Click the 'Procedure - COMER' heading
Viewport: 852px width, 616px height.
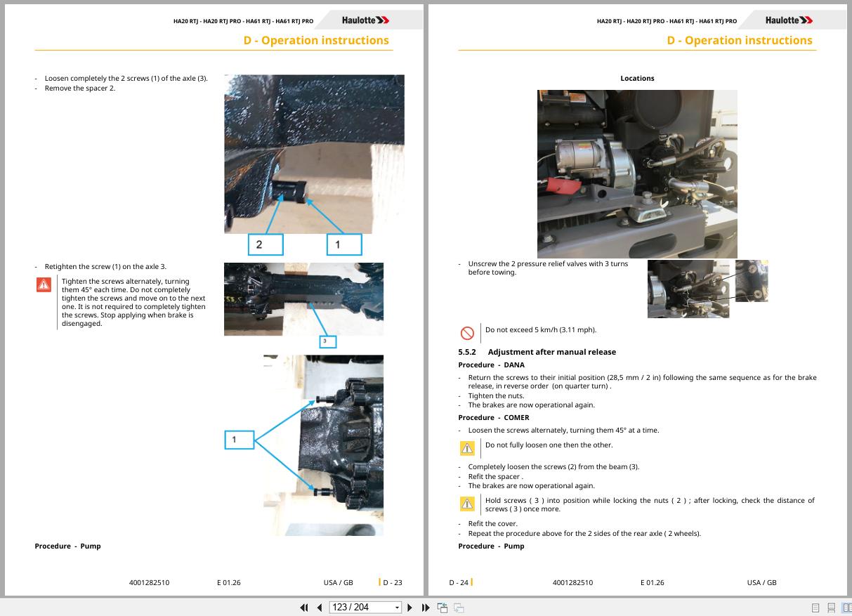point(493,418)
